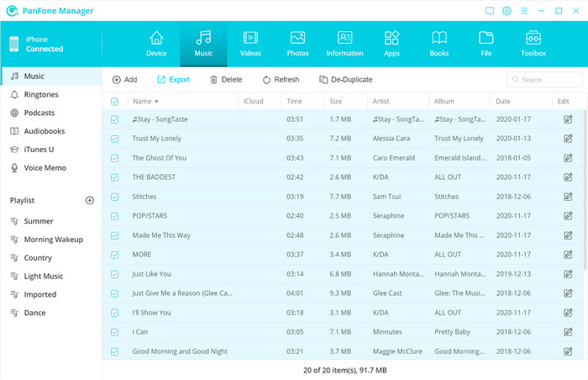588x380 pixels.
Task: Open the Apps tab
Action: 392,44
